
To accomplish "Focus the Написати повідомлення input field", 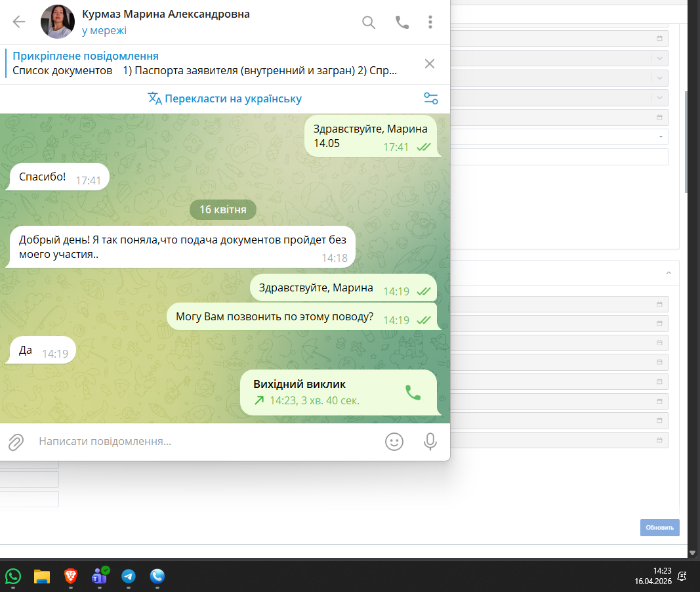I will pyautogui.click(x=205, y=442).
